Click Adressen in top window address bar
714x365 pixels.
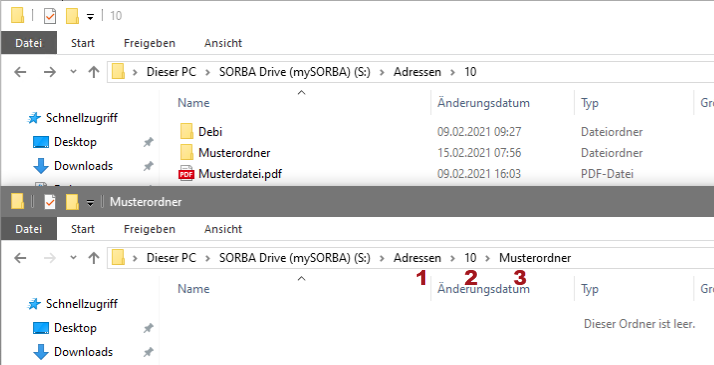point(417,72)
